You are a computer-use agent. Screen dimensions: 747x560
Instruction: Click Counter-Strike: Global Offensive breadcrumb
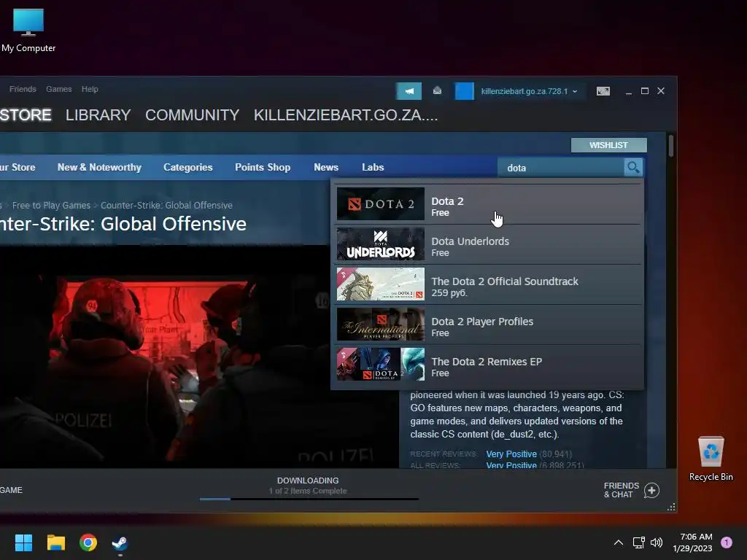[166, 205]
